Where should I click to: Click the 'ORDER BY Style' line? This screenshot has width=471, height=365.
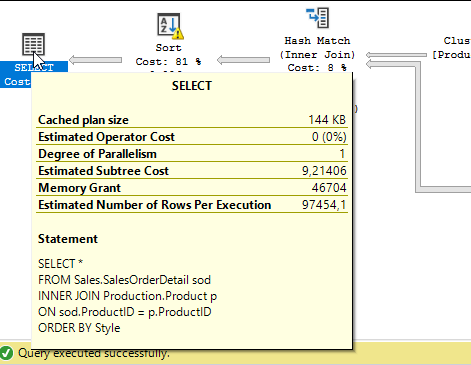(x=79, y=328)
